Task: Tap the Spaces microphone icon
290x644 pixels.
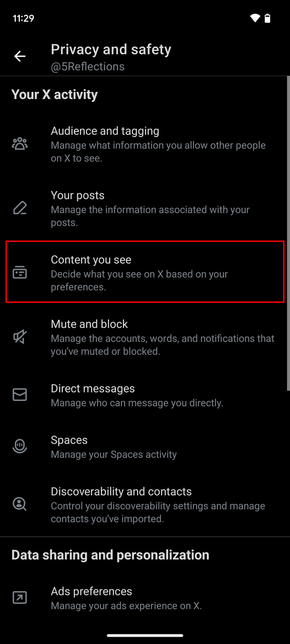Action: tap(20, 446)
